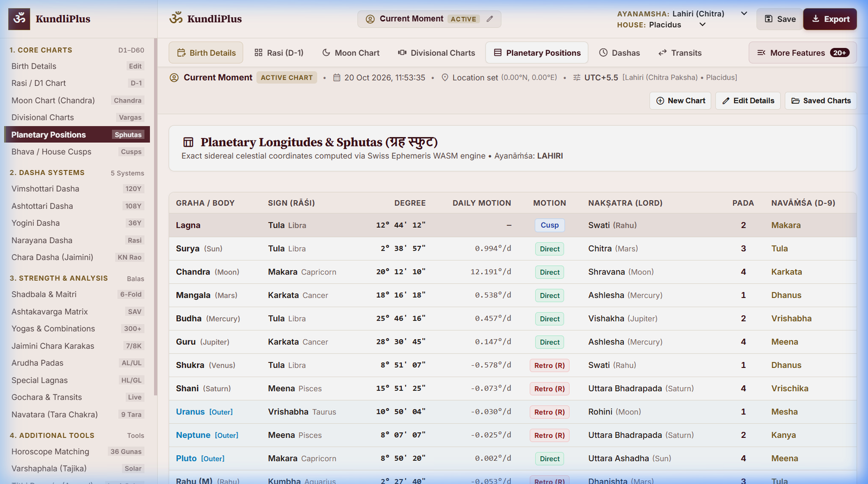Open Chara Dasha (Jaimini)
868x484 pixels.
[77, 257]
